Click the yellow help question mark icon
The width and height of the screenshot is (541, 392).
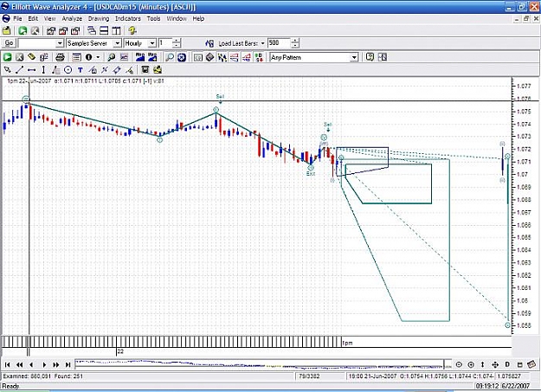point(132,30)
